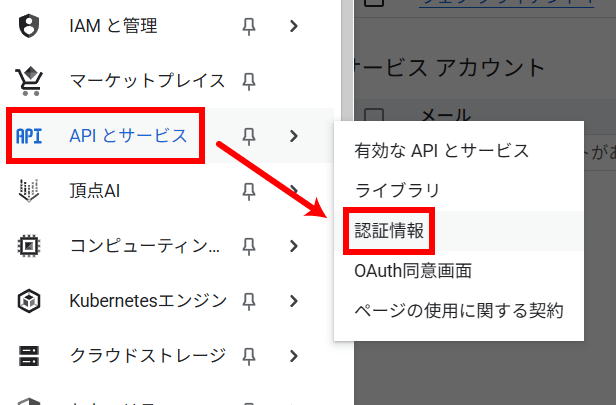The height and width of the screenshot is (405, 616).
Task: Click the navigation menu vertical scrollbar
Action: pyautogui.click(x=347, y=59)
